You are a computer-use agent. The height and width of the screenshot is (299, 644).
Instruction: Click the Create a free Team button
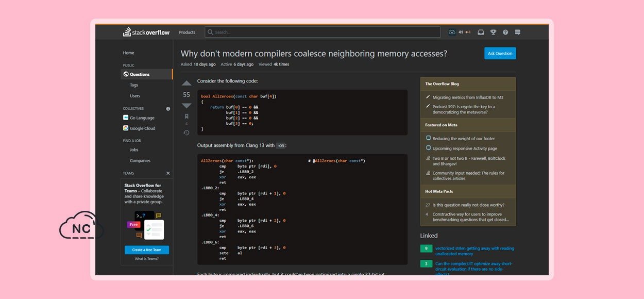tap(147, 250)
